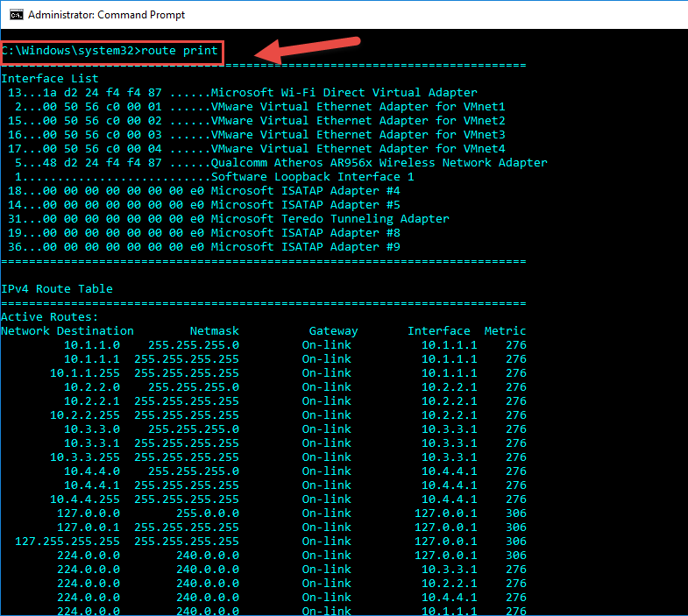Click interface 10.4.4.1 in the 10.4.4.0 row
Image resolution: width=688 pixels, height=616 pixels.
coord(450,471)
